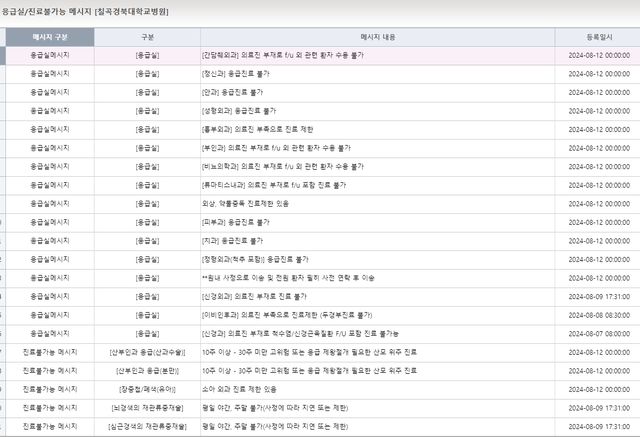Select the [간담췌외과] 의료진 부재 message row
640x437 pixels.
[292, 55]
